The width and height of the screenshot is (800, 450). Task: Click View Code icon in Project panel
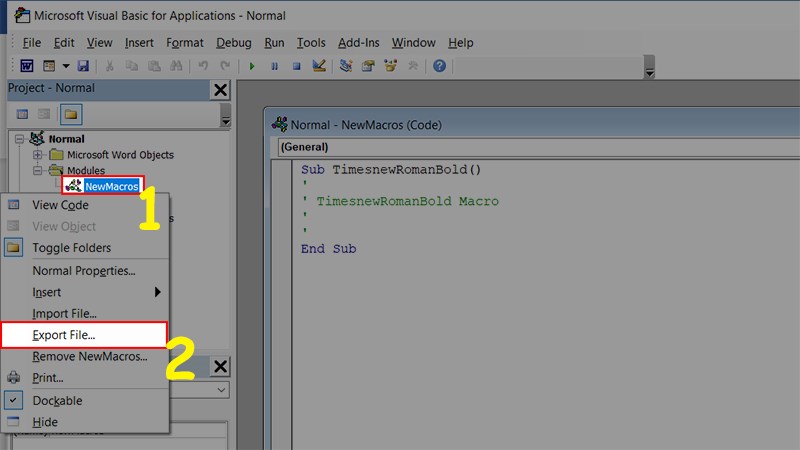click(x=22, y=113)
